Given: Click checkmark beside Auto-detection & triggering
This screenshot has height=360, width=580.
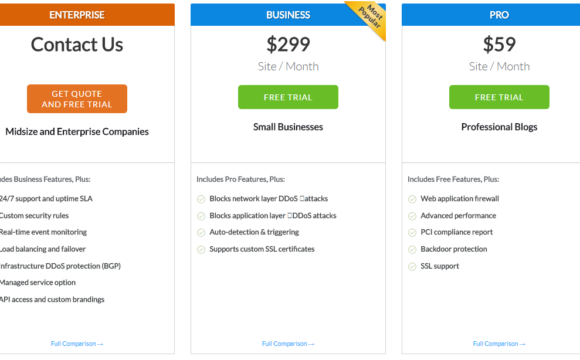Looking at the screenshot, I should (x=201, y=233).
